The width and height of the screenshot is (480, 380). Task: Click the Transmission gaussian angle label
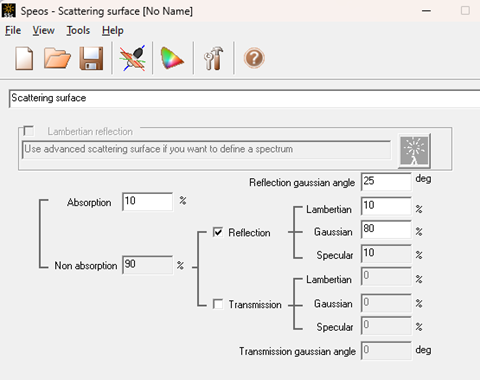(297, 351)
